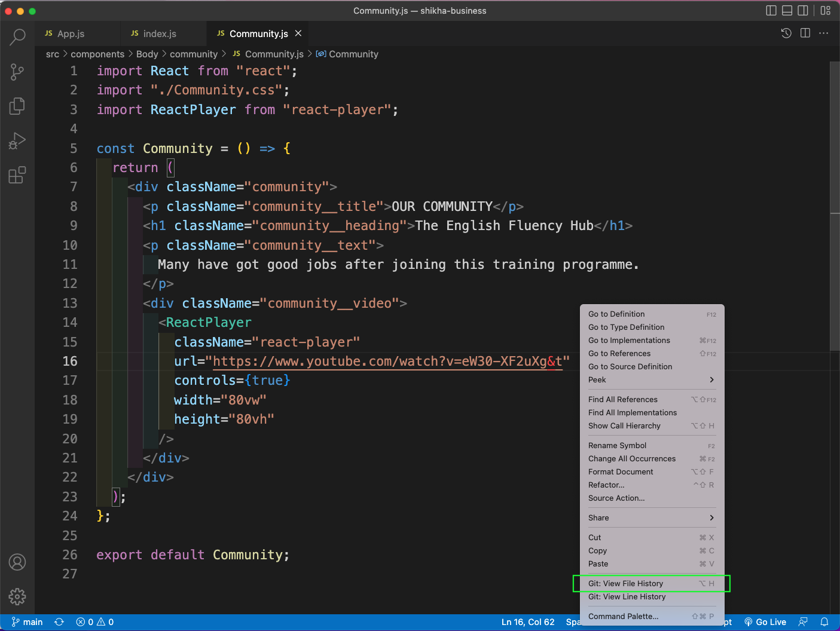Viewport: 840px width, 631px height.
Task: Click the split editor right icon
Action: pyautogui.click(x=805, y=33)
